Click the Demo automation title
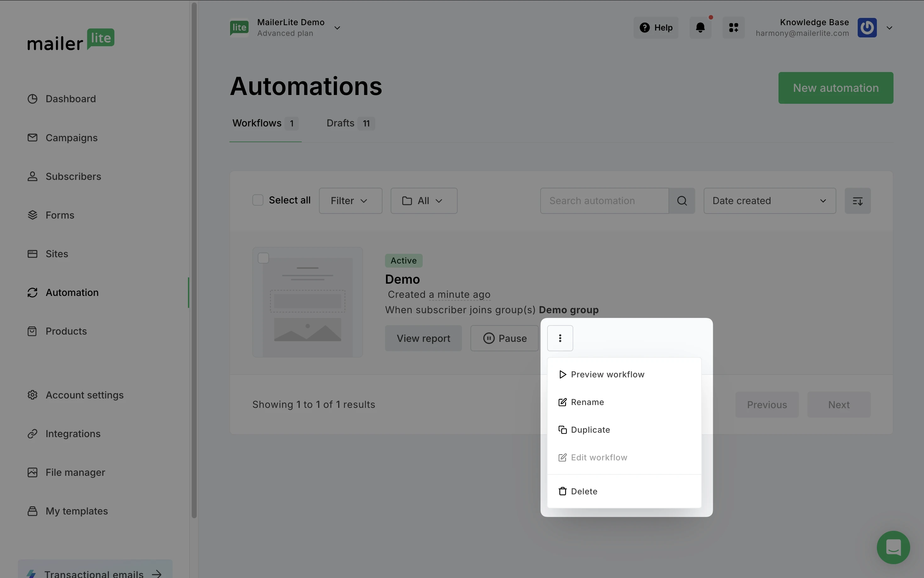The width and height of the screenshot is (924, 578). coord(402,279)
